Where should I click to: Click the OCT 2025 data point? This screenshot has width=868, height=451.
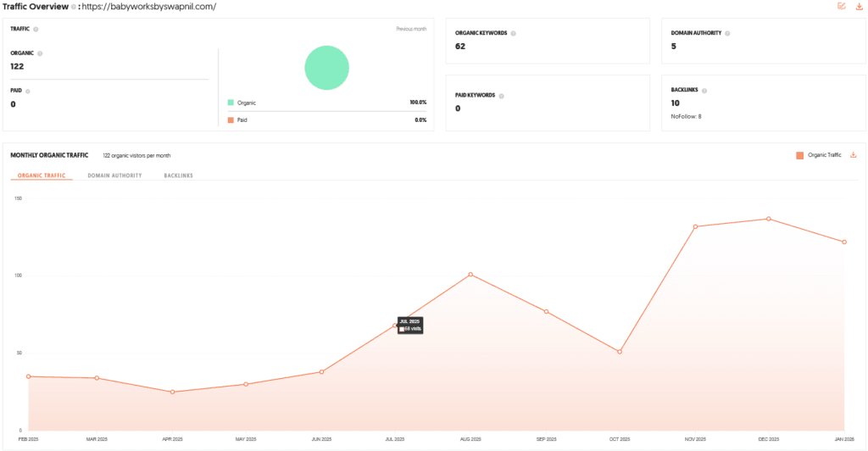[x=620, y=352]
